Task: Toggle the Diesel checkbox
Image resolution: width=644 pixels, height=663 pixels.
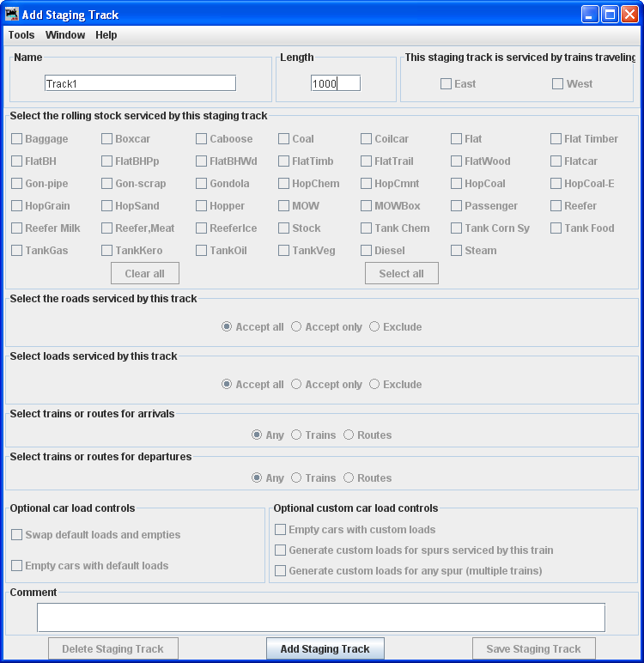Action: [367, 251]
